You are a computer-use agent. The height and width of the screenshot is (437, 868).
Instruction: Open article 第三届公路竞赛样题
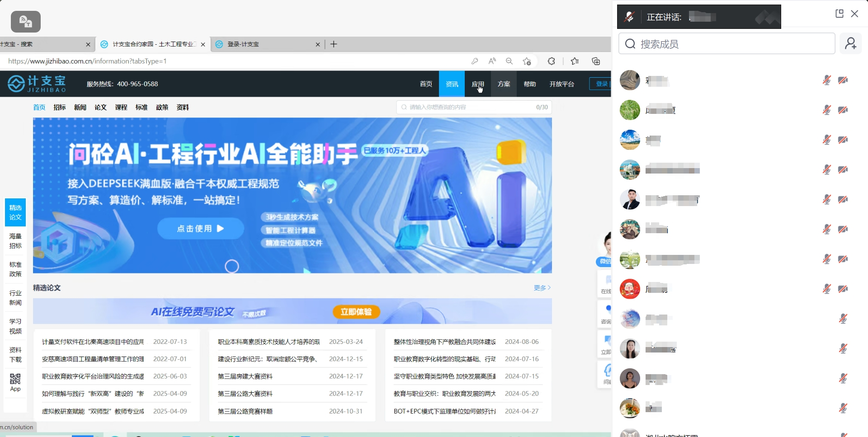[x=245, y=412]
